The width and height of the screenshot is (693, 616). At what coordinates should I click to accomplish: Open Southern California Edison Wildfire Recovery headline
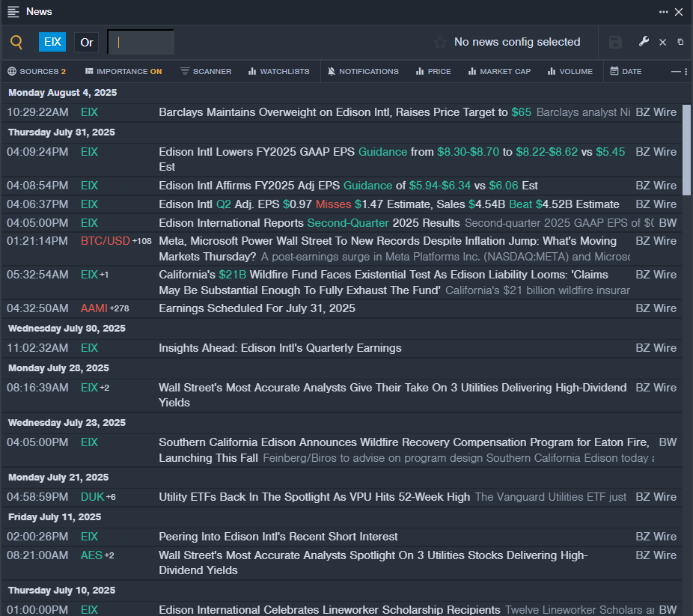point(404,450)
